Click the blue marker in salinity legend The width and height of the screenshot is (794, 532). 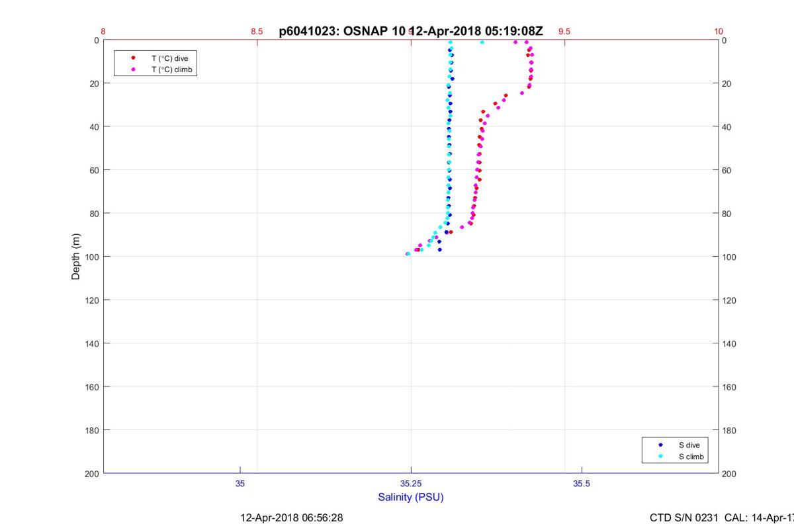(660, 445)
